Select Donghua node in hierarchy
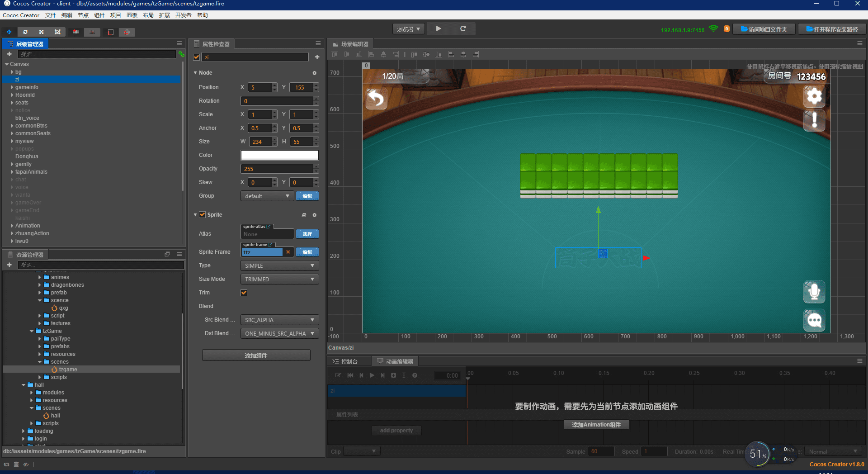Screen dimensions: 868x474 (27, 156)
